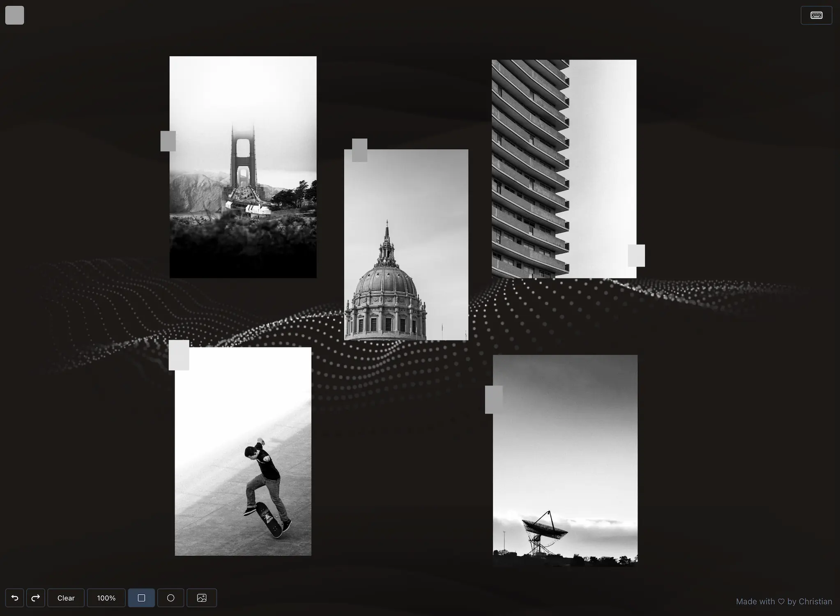Click gray square beside bridge photo
The height and width of the screenshot is (616, 840).
click(168, 141)
